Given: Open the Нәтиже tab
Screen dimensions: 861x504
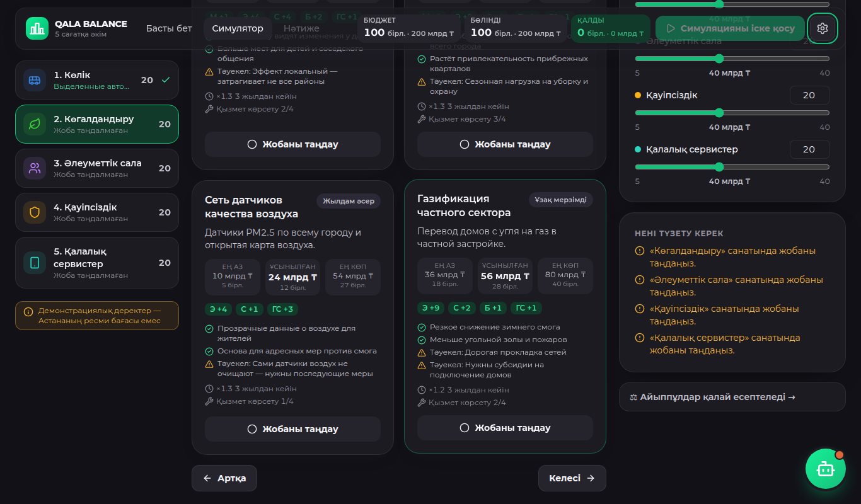Looking at the screenshot, I should (x=301, y=28).
